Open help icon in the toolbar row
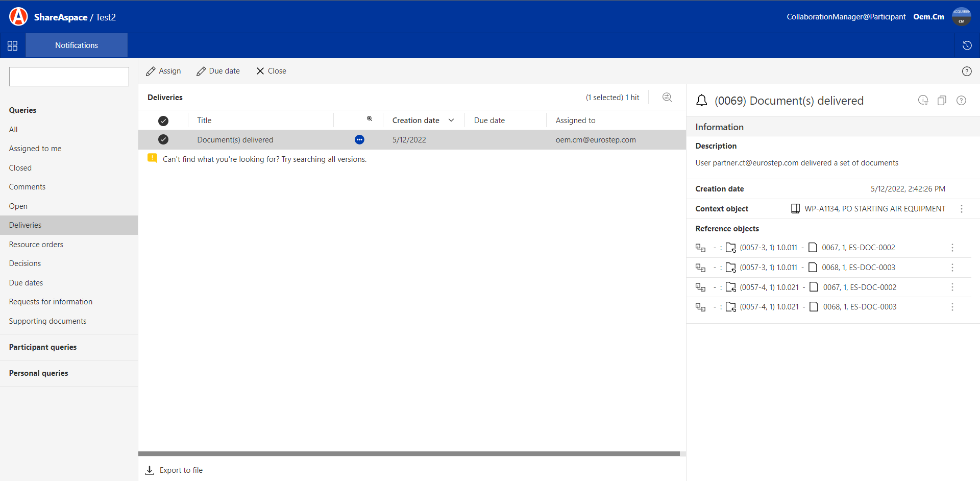Image resolution: width=980 pixels, height=481 pixels. 966,71
